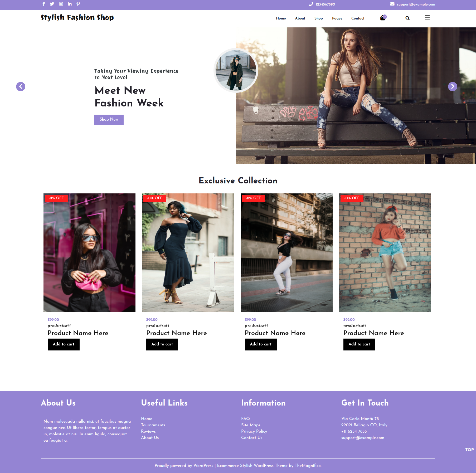Open the Instagram social icon
Viewport: 476px width, 473px height.
coord(61,4)
